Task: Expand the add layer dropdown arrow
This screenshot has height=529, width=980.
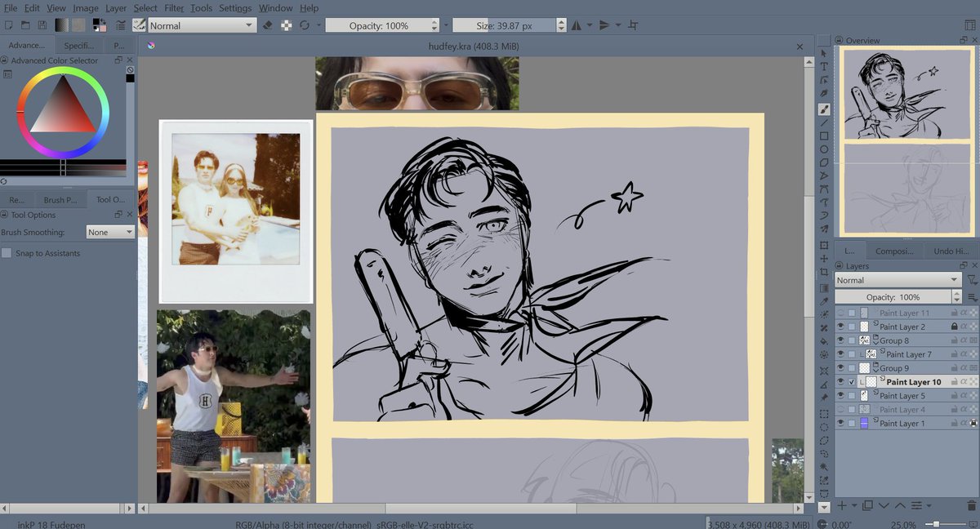Action: pyautogui.click(x=853, y=506)
